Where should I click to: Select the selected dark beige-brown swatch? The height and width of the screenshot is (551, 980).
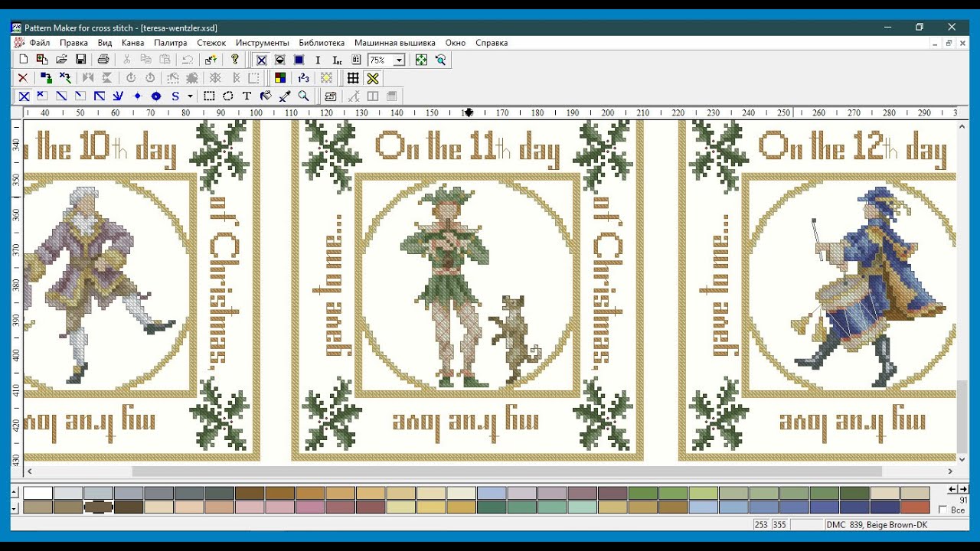coord(98,507)
